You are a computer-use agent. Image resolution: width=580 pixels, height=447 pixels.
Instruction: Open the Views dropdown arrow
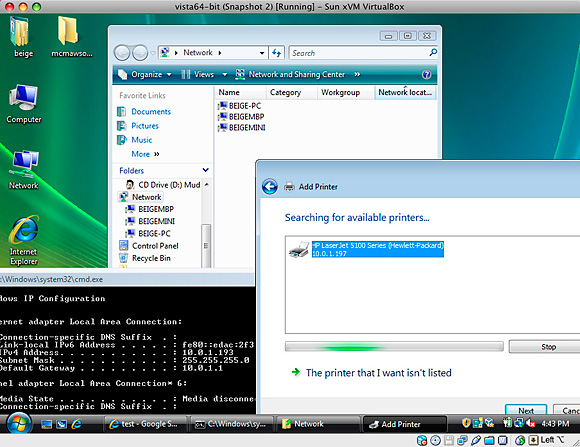point(225,74)
